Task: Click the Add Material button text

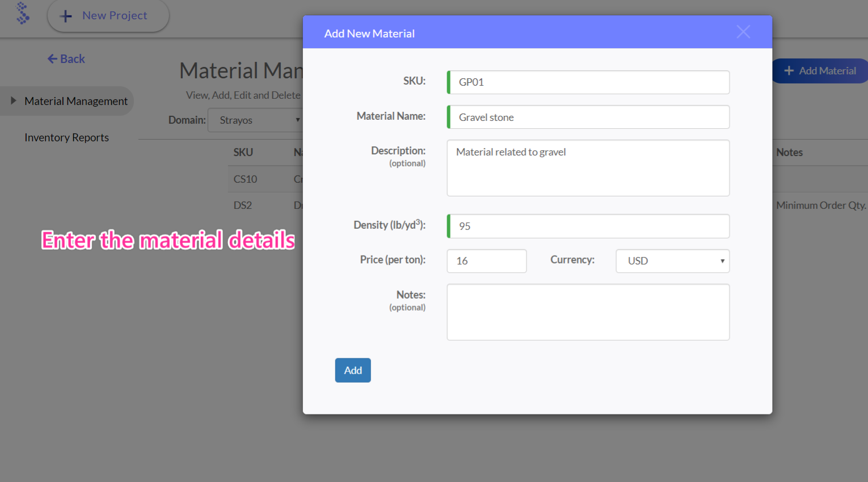Action: [x=827, y=71]
